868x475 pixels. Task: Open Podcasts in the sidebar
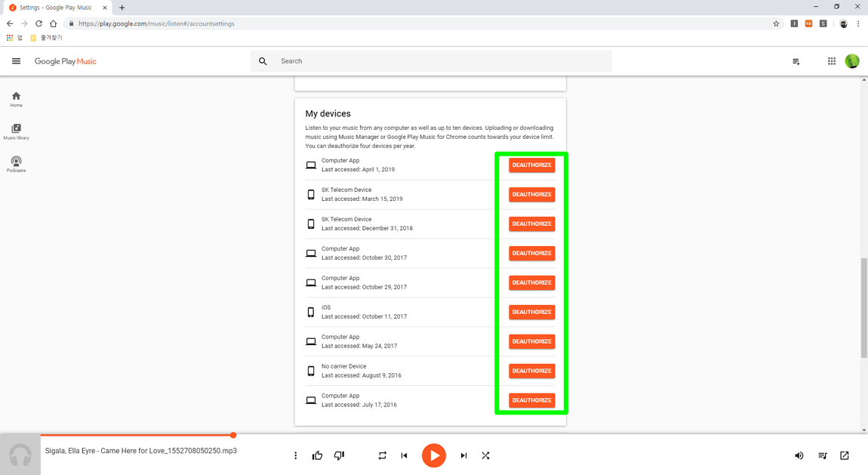click(16, 165)
